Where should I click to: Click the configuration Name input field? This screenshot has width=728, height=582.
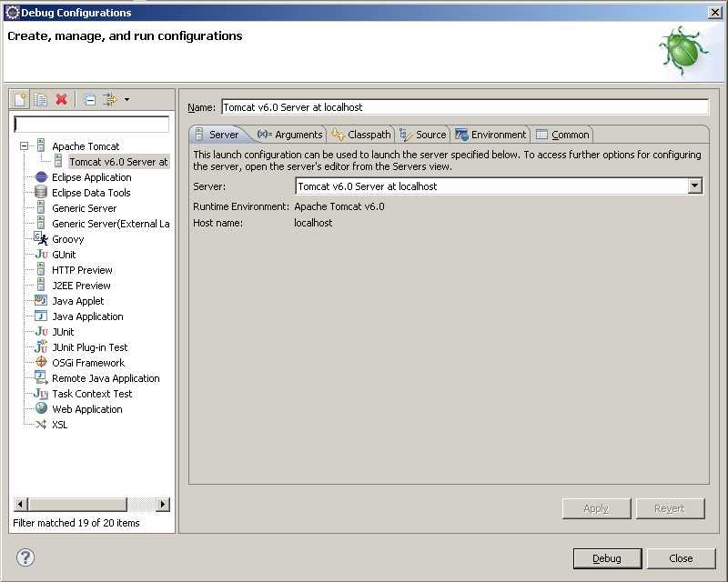(x=465, y=107)
